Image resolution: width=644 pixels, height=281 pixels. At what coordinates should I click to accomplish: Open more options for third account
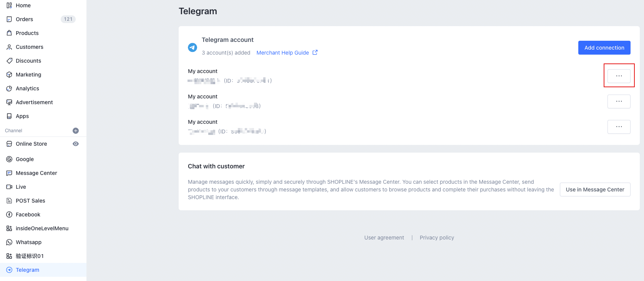pos(619,127)
